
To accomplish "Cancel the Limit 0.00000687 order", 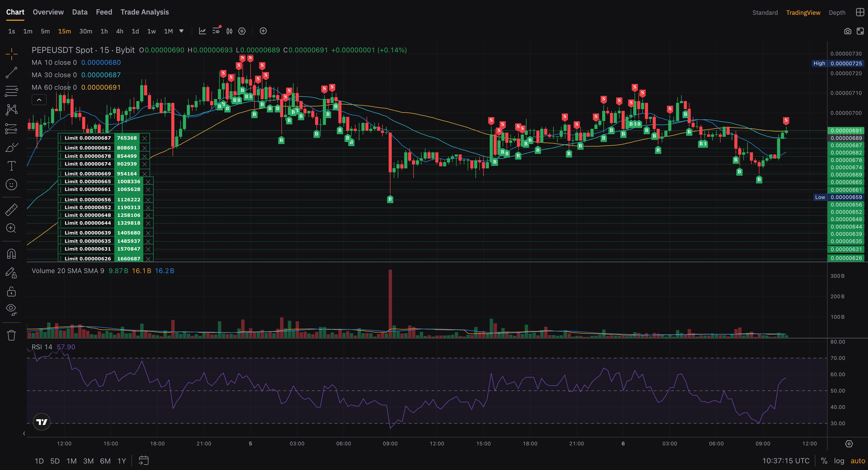I will 145,138.
